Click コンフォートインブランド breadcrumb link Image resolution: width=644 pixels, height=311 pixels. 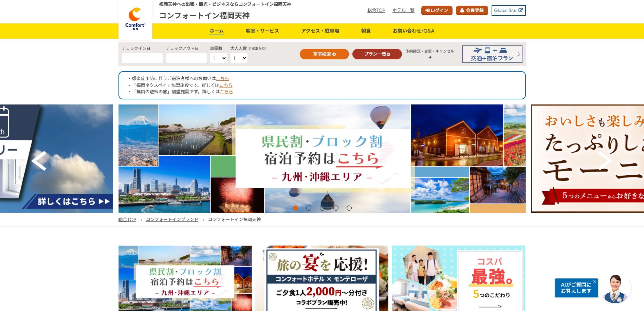click(172, 219)
